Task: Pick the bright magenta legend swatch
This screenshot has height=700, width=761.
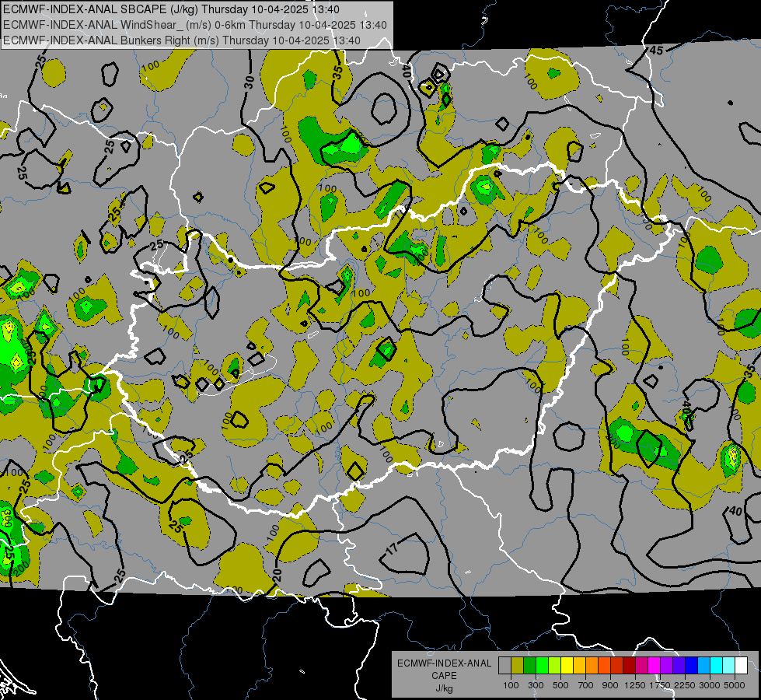Action: pos(655,665)
